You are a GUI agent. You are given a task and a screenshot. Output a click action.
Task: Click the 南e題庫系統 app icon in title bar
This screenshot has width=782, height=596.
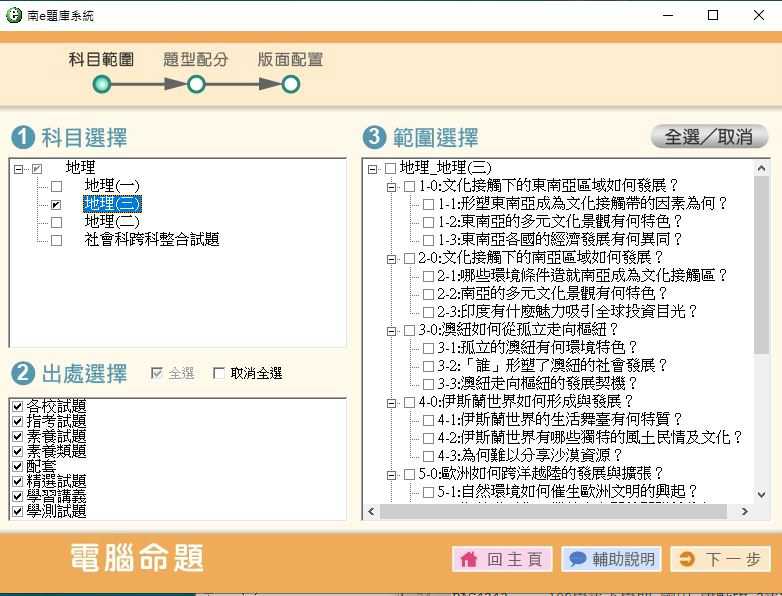(x=13, y=15)
